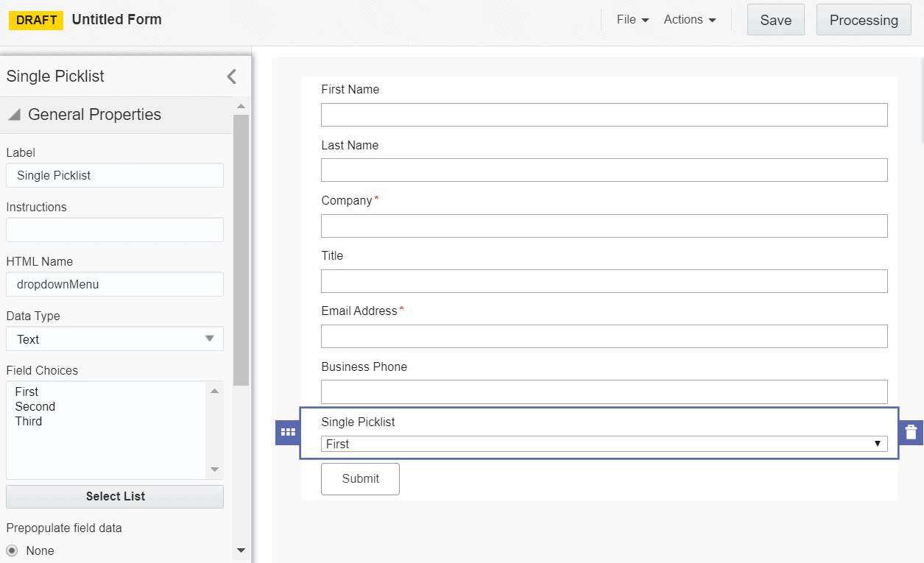The image size is (924, 563).
Task: Click the HTML Name input field
Action: click(x=114, y=284)
